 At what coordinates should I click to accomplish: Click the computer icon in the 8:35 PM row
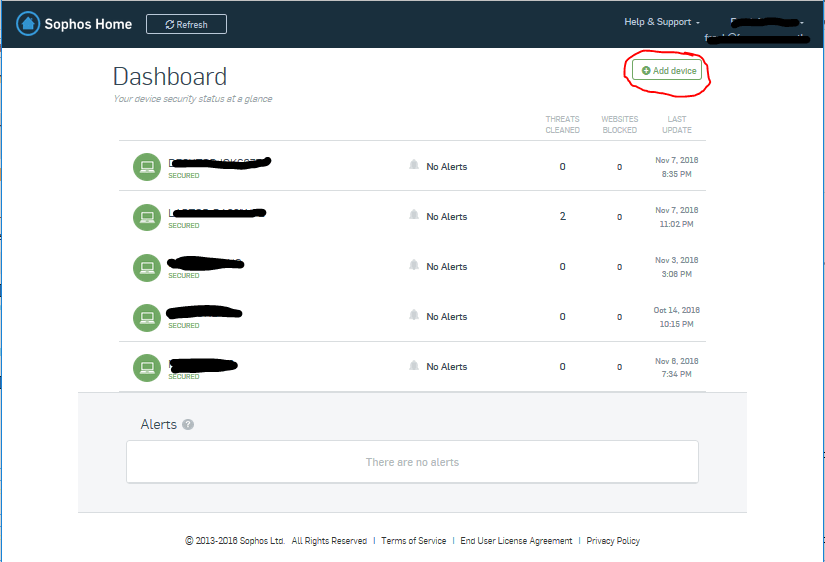point(147,167)
